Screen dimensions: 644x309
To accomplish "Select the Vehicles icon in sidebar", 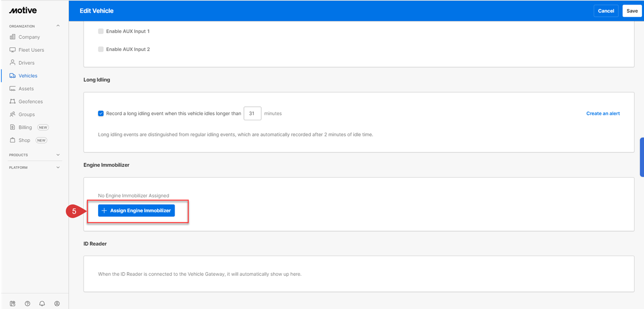I will pyautogui.click(x=12, y=75).
